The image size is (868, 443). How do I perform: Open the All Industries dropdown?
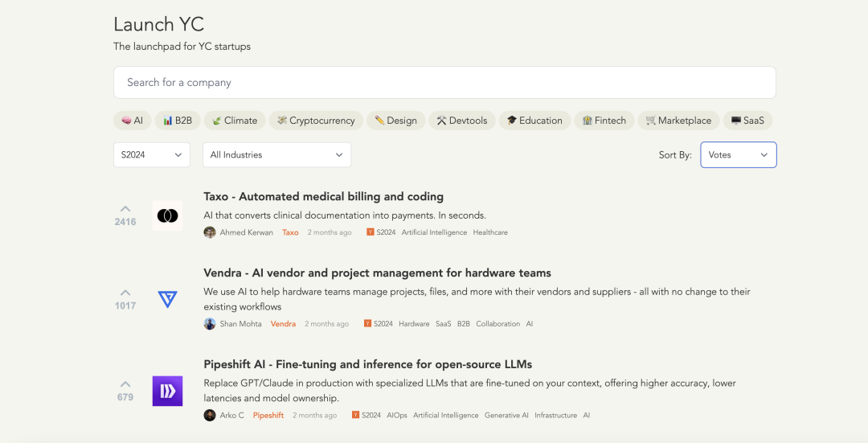(276, 155)
